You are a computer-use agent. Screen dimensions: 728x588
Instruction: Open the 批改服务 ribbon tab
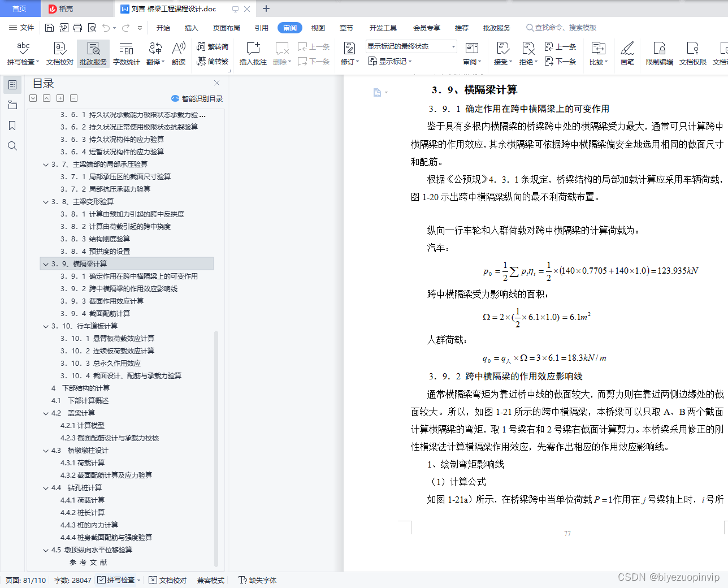click(x=497, y=28)
